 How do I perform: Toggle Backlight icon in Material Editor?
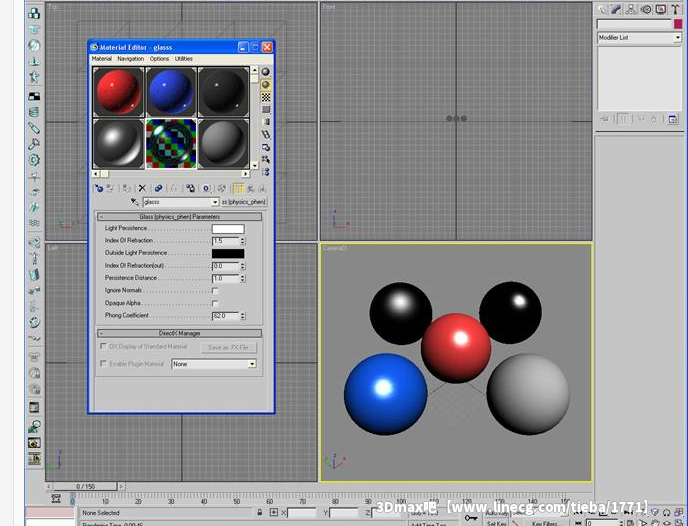tap(266, 85)
